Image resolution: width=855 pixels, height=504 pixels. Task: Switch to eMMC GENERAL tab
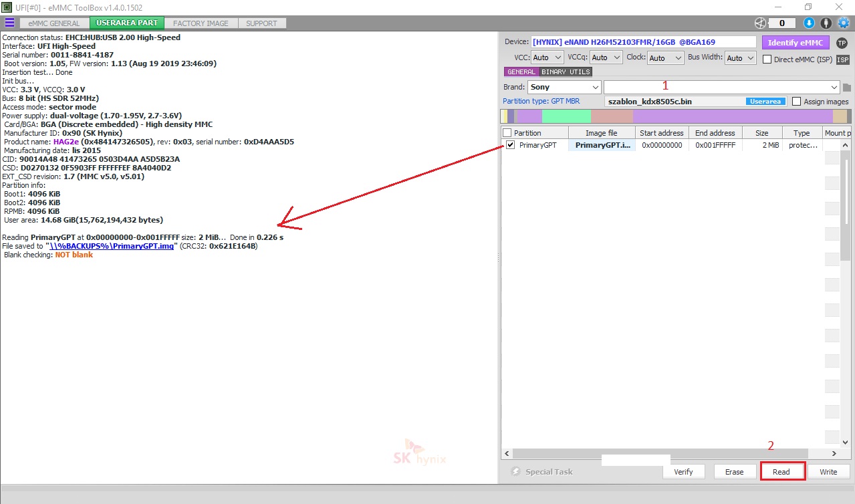click(54, 23)
